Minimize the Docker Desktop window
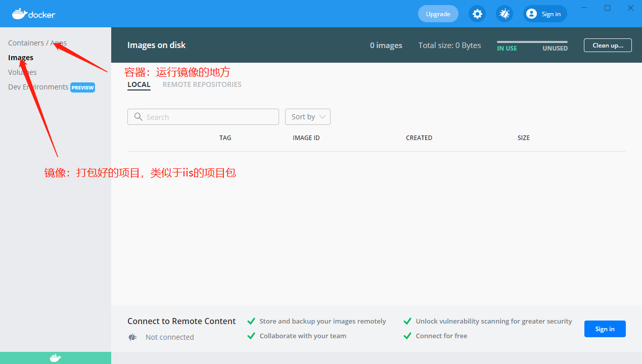The image size is (642, 364). click(584, 8)
